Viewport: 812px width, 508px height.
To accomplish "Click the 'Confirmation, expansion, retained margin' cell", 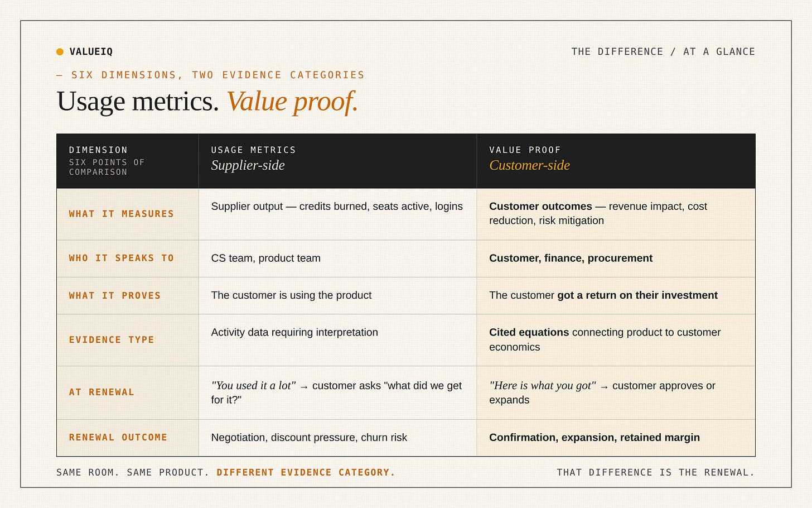I will point(616,438).
